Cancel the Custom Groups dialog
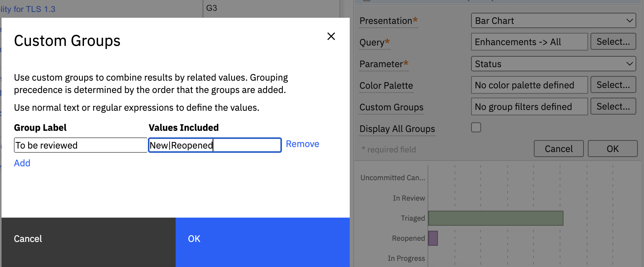 click(x=89, y=239)
